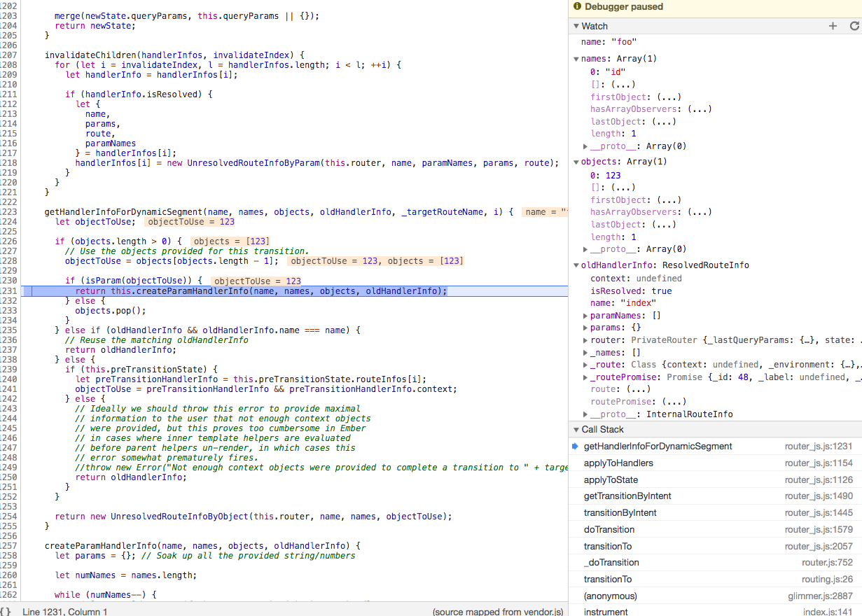Collapse the names array in Watch
862x616 pixels.
coord(576,58)
